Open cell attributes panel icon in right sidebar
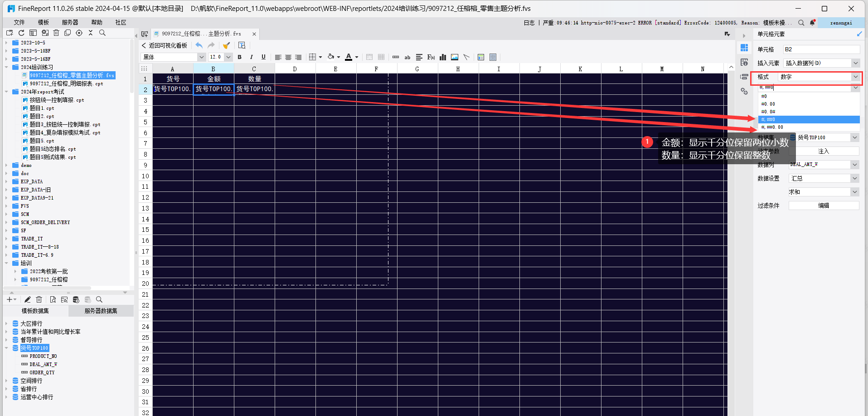The width and height of the screenshot is (868, 416). tap(744, 62)
